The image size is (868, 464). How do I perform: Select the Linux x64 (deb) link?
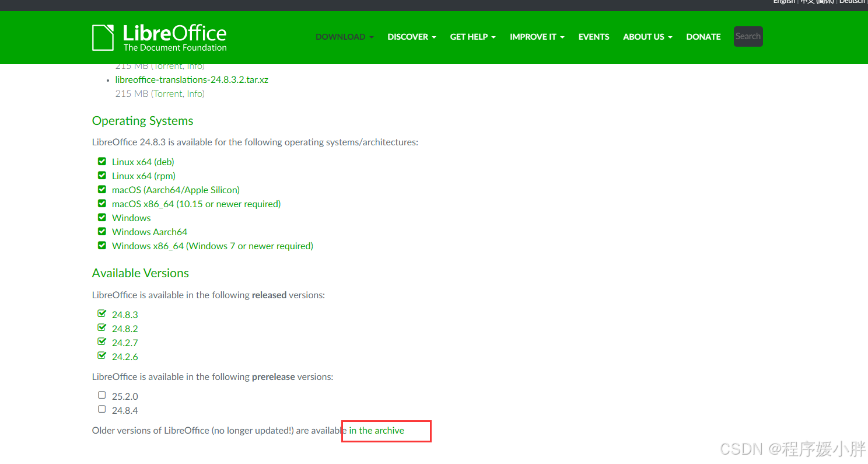[143, 162]
